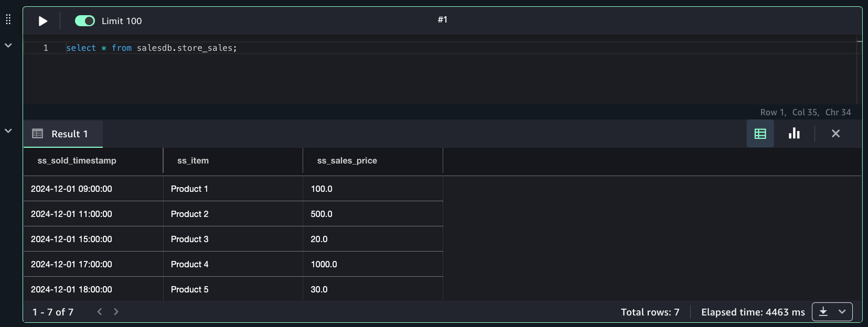Sort by ss_sold_timestamp column header
The width and height of the screenshot is (868, 327).
click(x=77, y=160)
